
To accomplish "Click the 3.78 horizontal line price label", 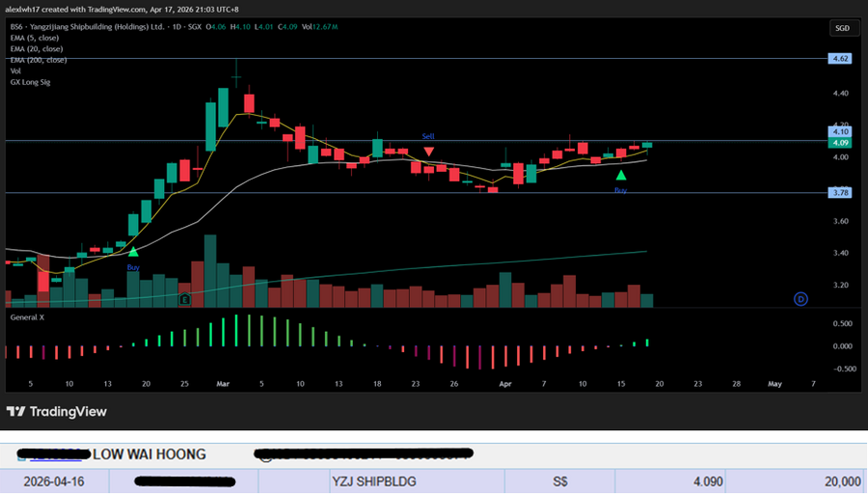I will [839, 193].
